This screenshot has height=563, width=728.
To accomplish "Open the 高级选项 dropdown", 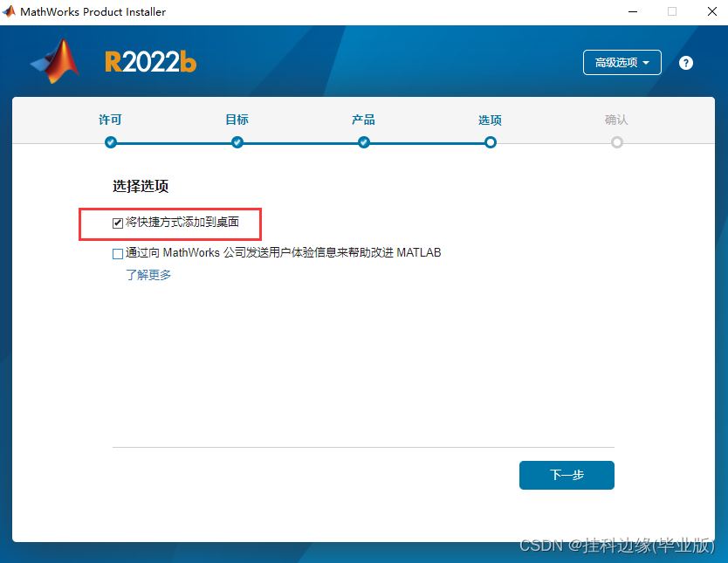I will click(x=622, y=63).
